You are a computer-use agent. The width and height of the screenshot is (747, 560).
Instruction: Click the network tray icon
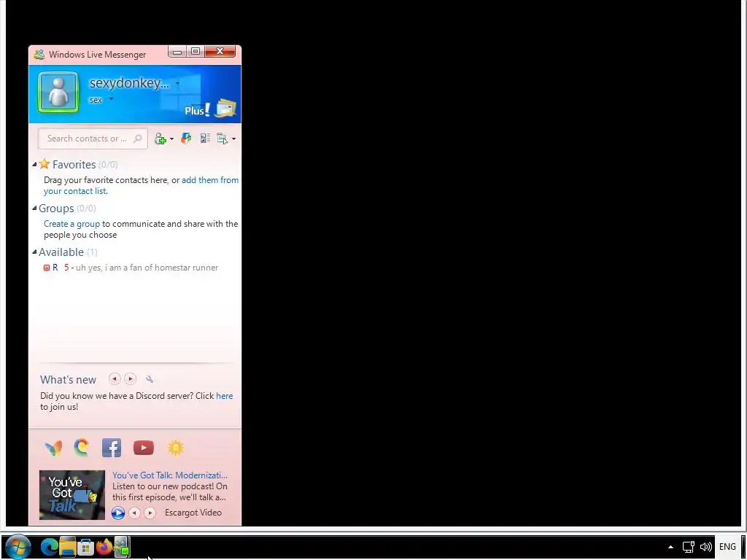coord(689,547)
